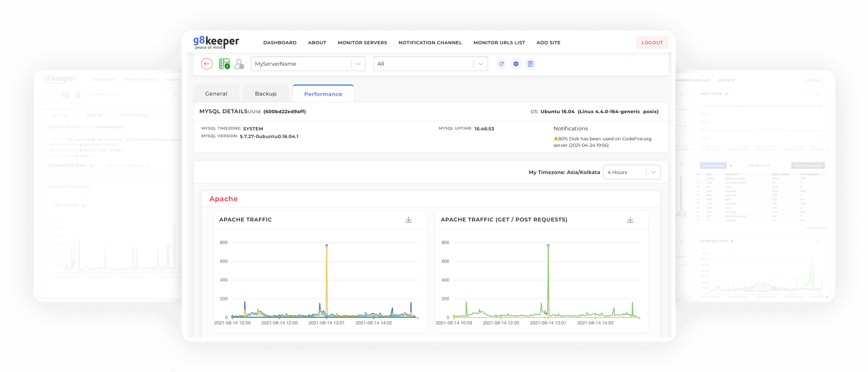Open Monitor Servers in navigation

(362, 43)
